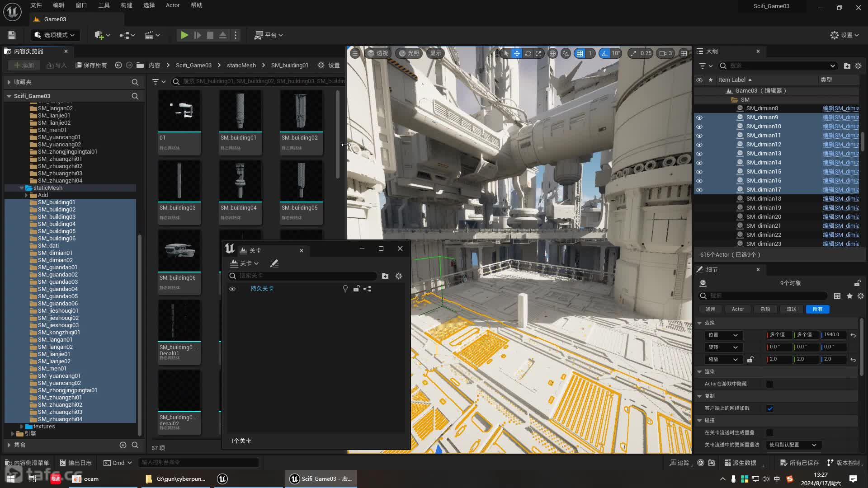
Task: Toggle rotation angle snapping in viewport
Action: [604, 53]
